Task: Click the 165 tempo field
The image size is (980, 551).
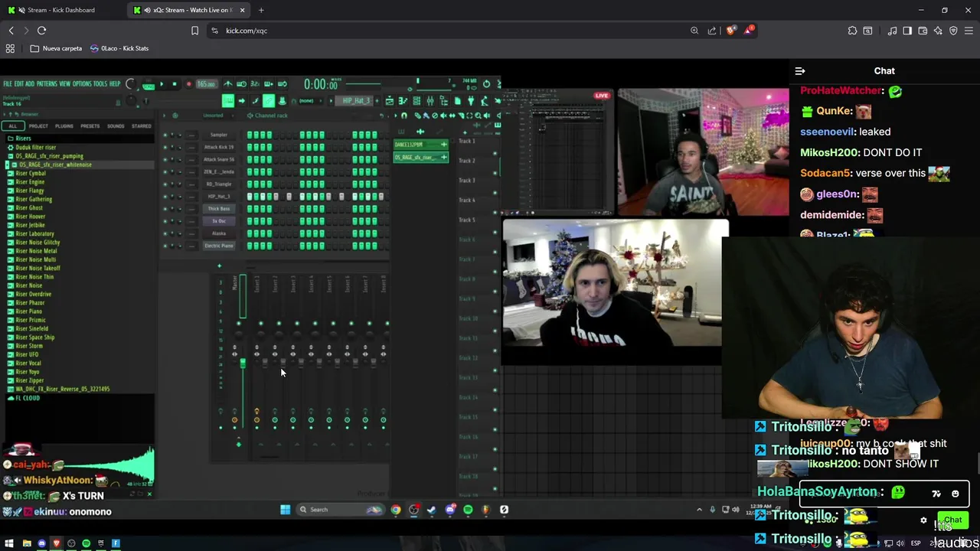Action: 207,83
